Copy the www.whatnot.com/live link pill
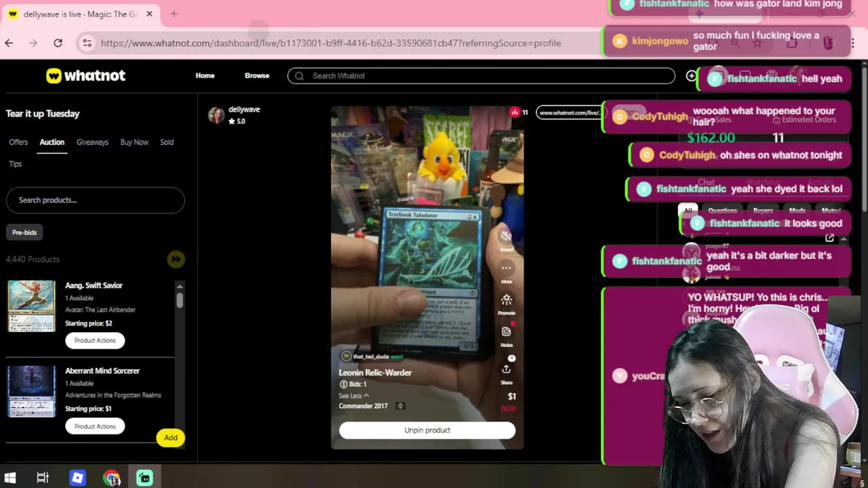 [x=570, y=113]
